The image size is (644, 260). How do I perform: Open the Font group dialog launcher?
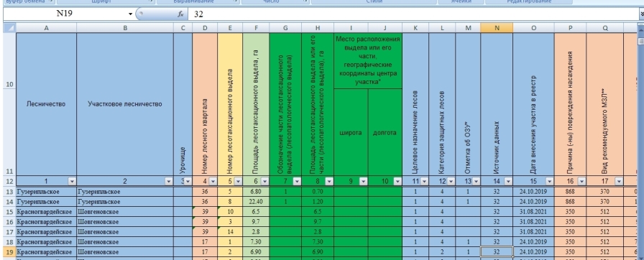pos(150,1)
